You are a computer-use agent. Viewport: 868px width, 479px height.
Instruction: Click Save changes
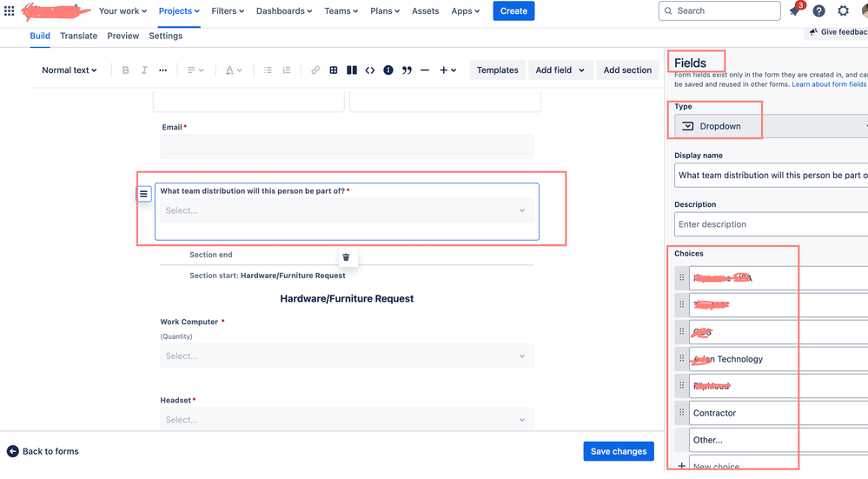619,451
